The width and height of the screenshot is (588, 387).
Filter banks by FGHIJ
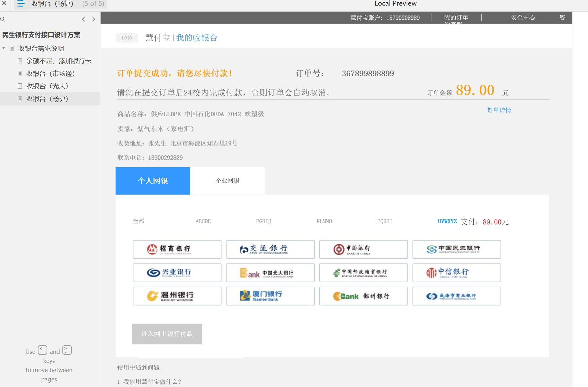coord(264,221)
